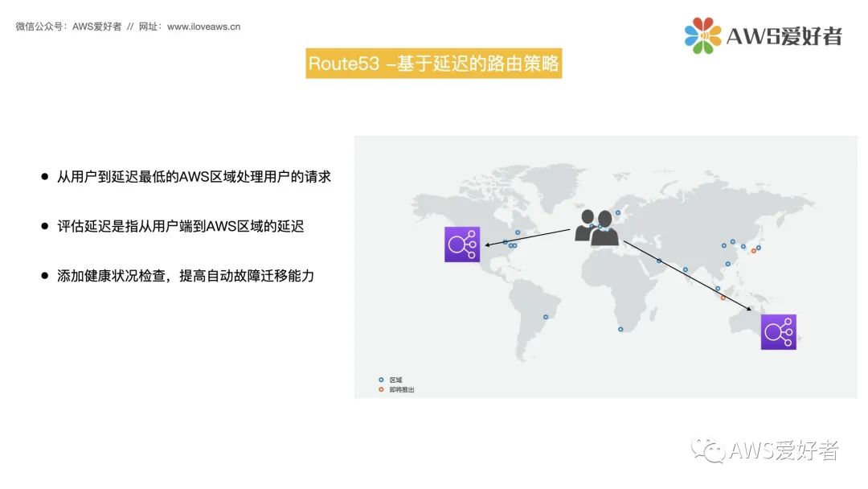Click the orange 即将推出 legend marker
Image resolution: width=868 pixels, height=489 pixels.
pyautogui.click(x=381, y=390)
